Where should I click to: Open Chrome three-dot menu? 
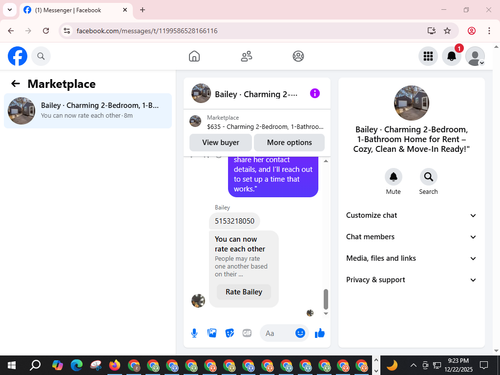(x=489, y=31)
